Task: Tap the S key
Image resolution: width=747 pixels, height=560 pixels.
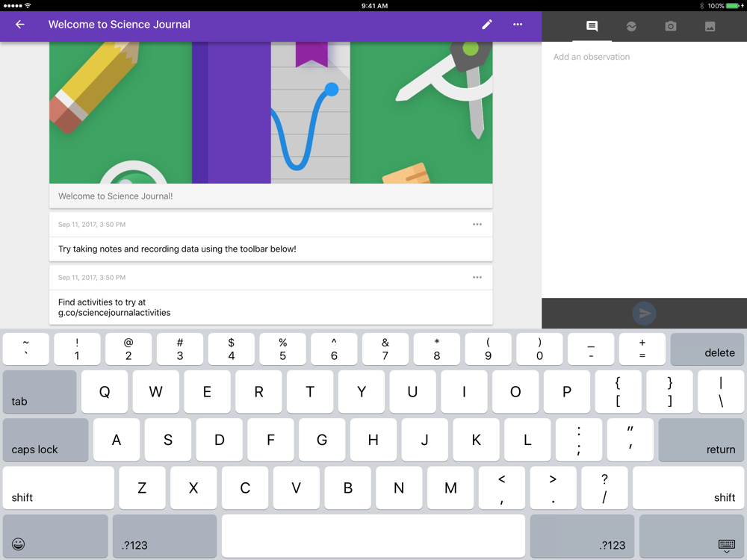Action: [x=167, y=440]
